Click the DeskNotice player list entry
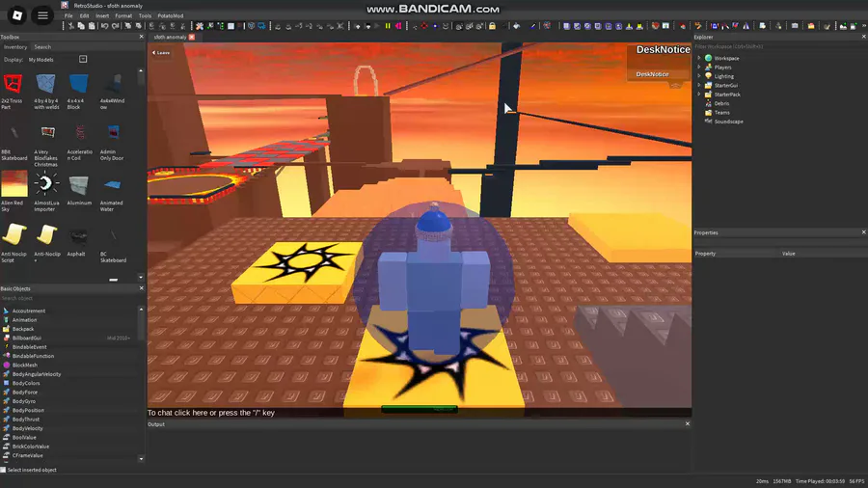Screen dimensions: 868x488 [x=652, y=74]
